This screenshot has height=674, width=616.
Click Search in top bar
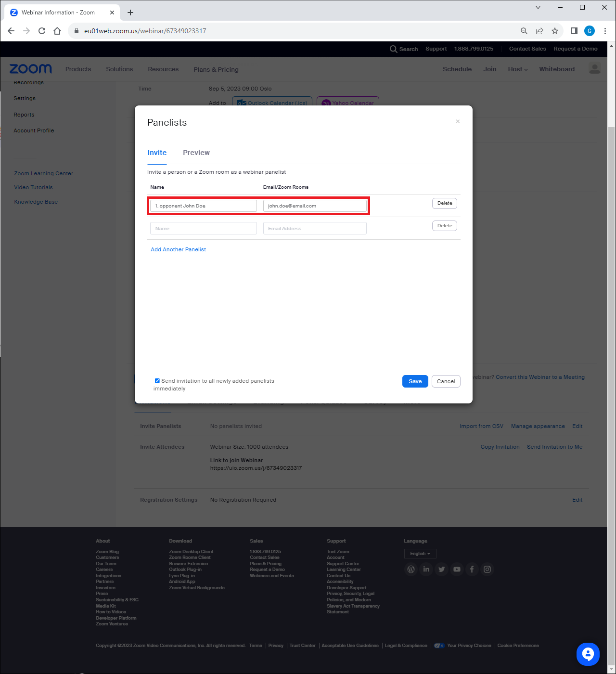404,49
